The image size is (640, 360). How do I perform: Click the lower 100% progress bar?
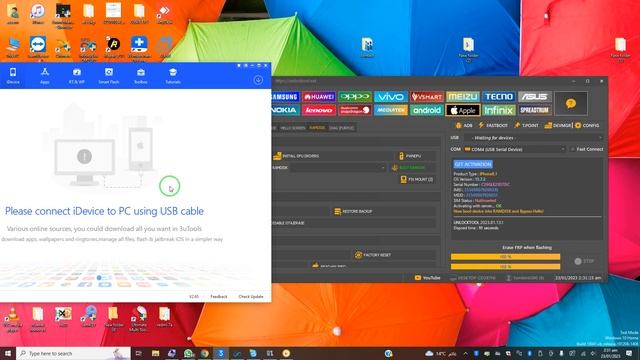click(505, 267)
